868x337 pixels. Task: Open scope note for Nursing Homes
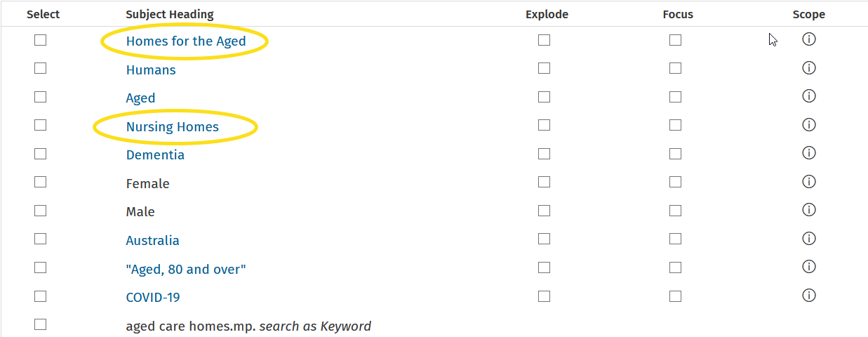tap(808, 125)
